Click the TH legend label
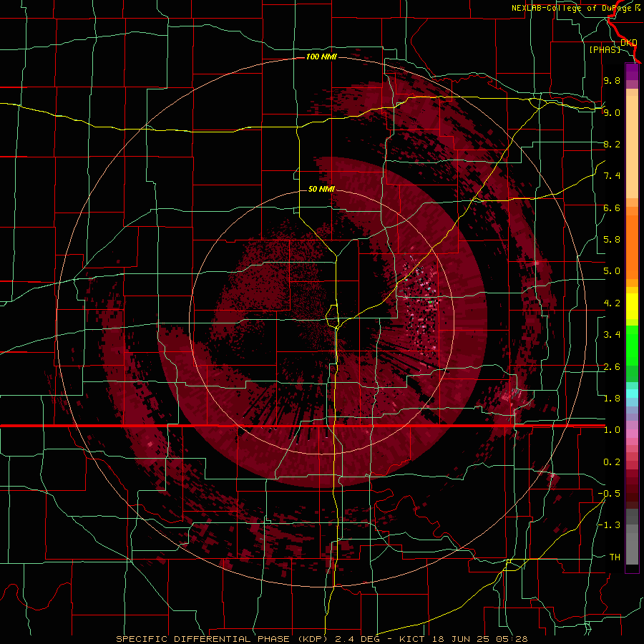This screenshot has width=644, height=644. (615, 557)
